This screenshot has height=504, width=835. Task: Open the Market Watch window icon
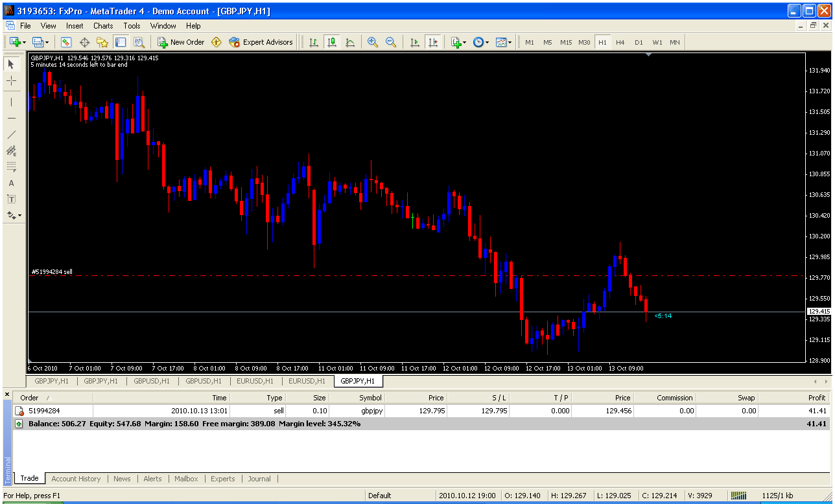65,42
